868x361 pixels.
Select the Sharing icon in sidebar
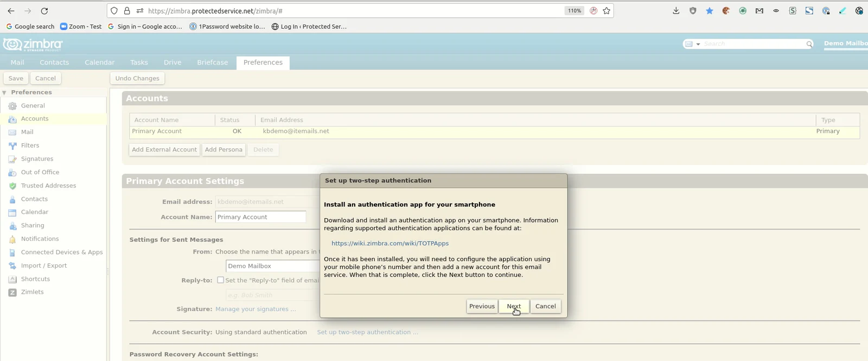(x=12, y=226)
